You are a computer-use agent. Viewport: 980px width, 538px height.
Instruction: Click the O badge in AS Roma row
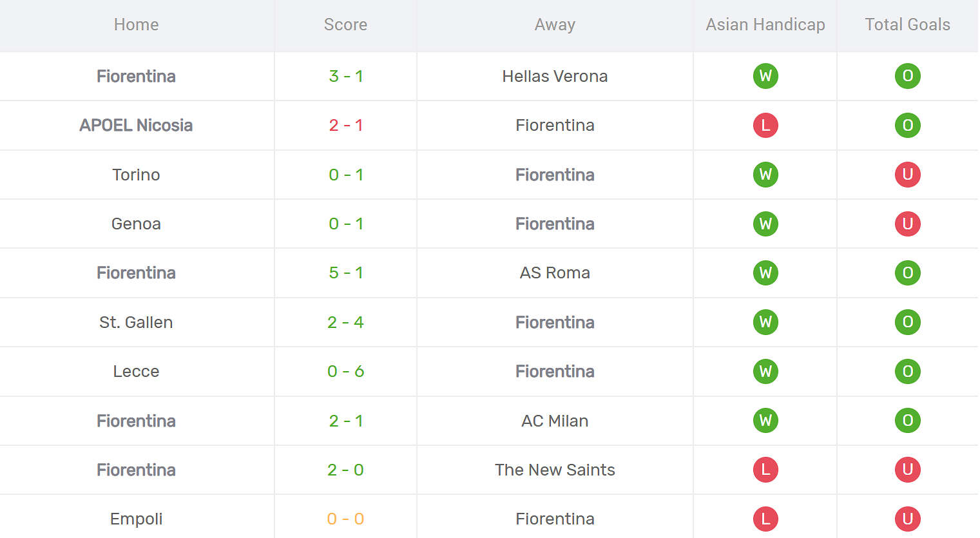907,273
